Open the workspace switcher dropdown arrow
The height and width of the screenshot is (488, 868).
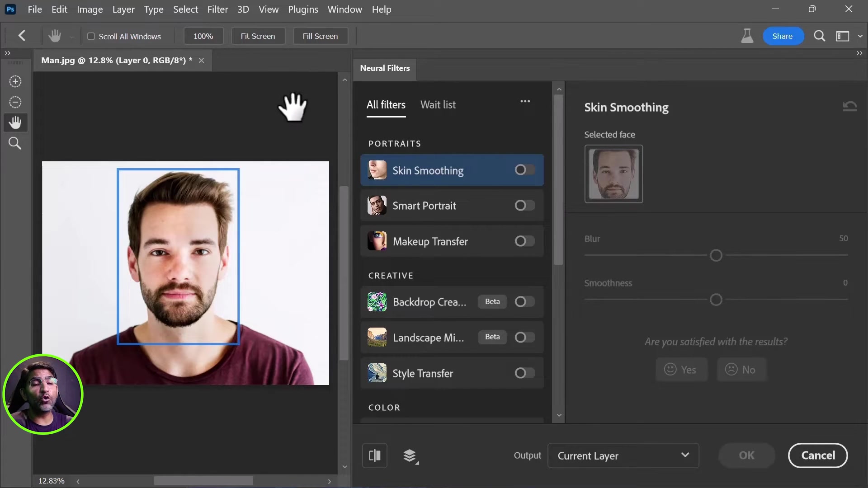pyautogui.click(x=860, y=36)
